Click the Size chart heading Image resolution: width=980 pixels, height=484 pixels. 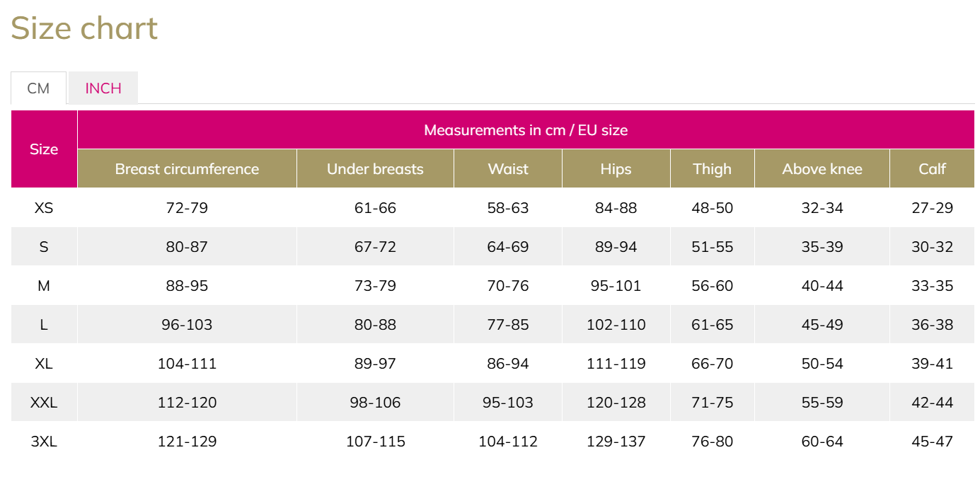(84, 28)
